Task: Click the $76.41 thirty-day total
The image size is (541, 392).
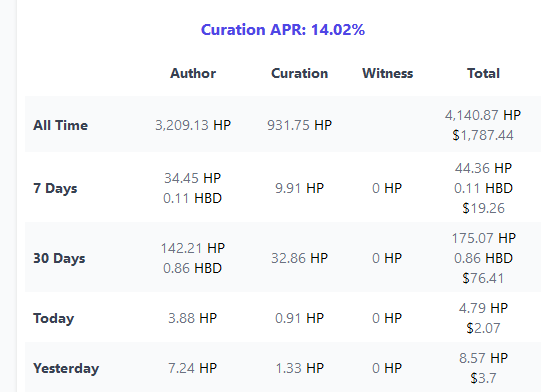Action: point(483,278)
